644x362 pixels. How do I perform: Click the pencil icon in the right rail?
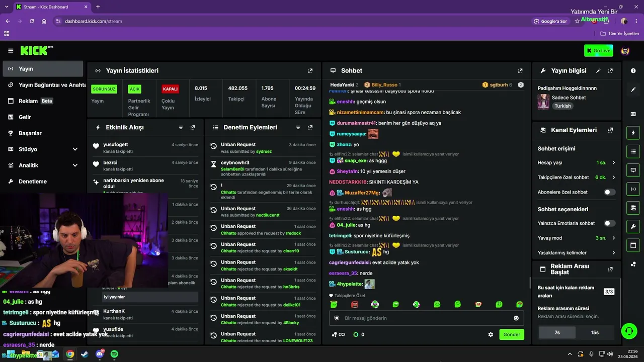[x=633, y=89]
